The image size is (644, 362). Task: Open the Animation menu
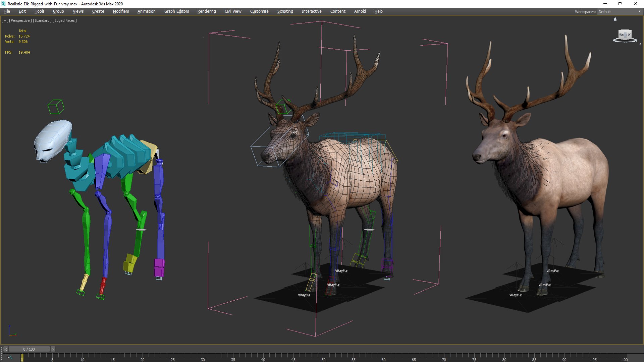(146, 11)
